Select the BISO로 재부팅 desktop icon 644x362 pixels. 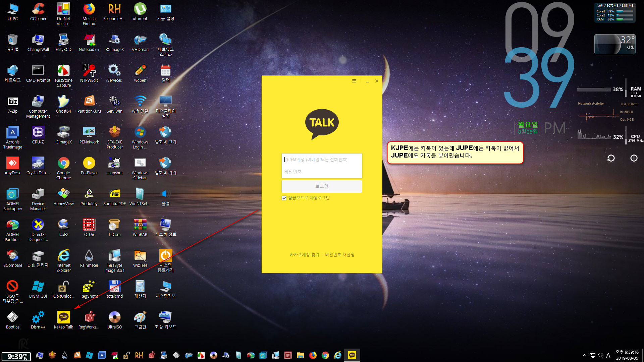click(13, 292)
